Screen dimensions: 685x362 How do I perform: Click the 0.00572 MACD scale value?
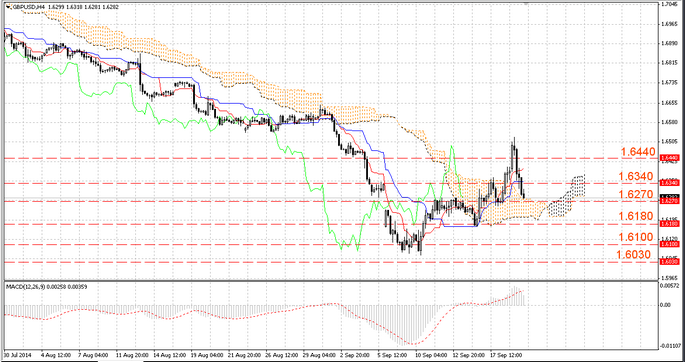670,286
